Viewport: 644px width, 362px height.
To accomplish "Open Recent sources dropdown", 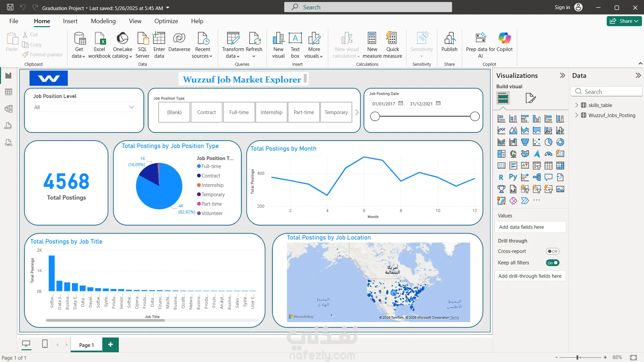I will click(x=202, y=45).
